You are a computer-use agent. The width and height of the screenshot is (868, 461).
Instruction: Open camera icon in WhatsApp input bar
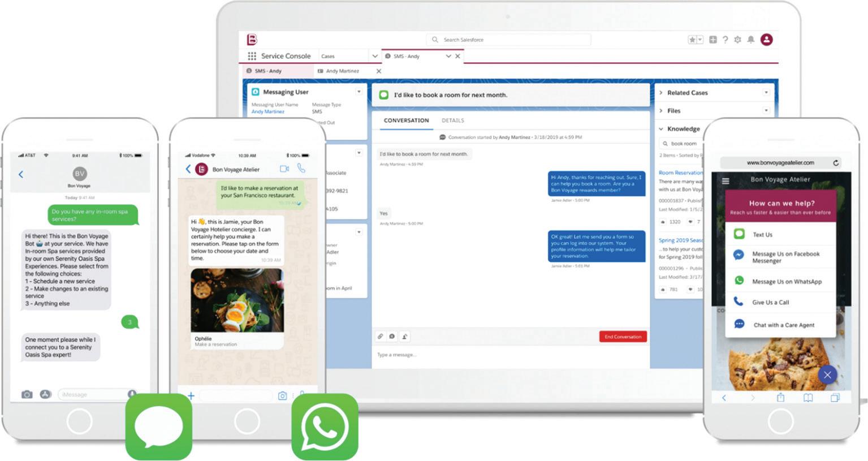click(x=282, y=396)
